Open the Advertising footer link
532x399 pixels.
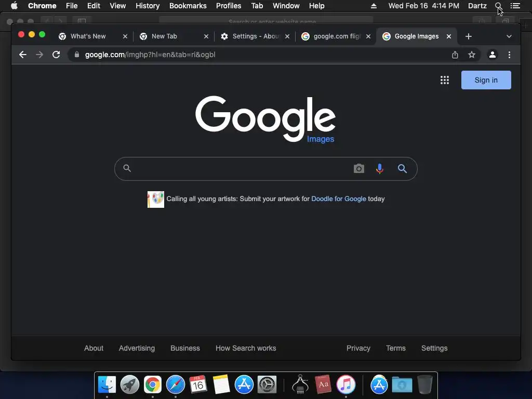[137, 348]
